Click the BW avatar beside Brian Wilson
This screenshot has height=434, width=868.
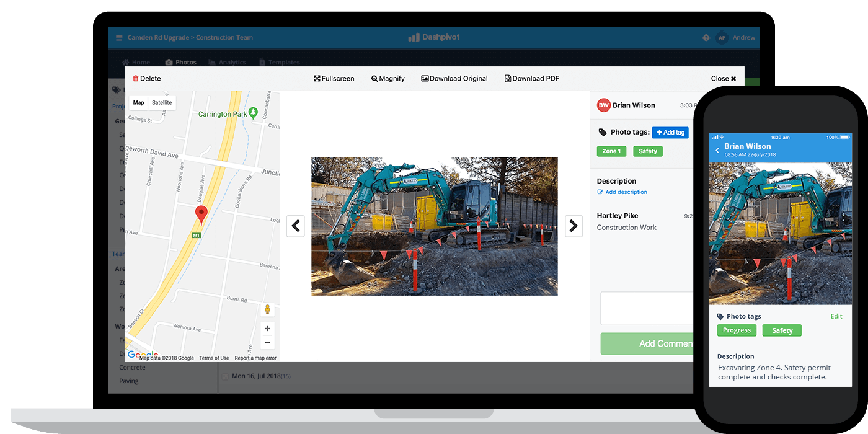pos(604,105)
